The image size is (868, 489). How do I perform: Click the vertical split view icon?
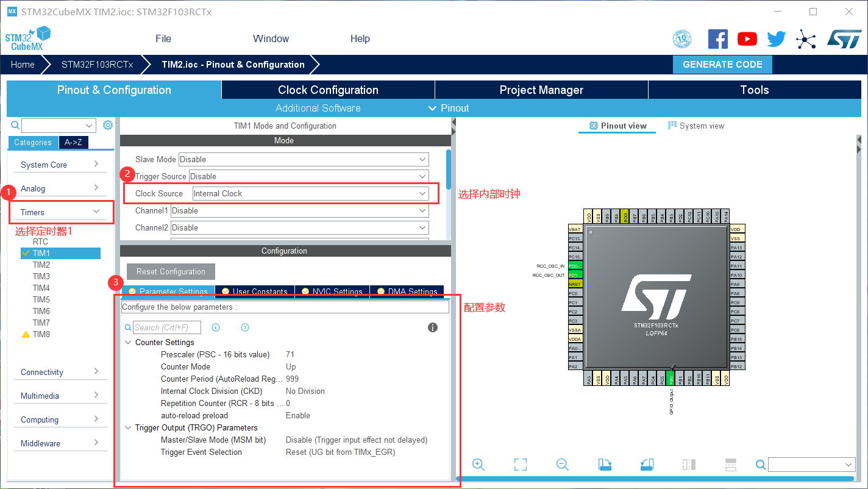(689, 465)
